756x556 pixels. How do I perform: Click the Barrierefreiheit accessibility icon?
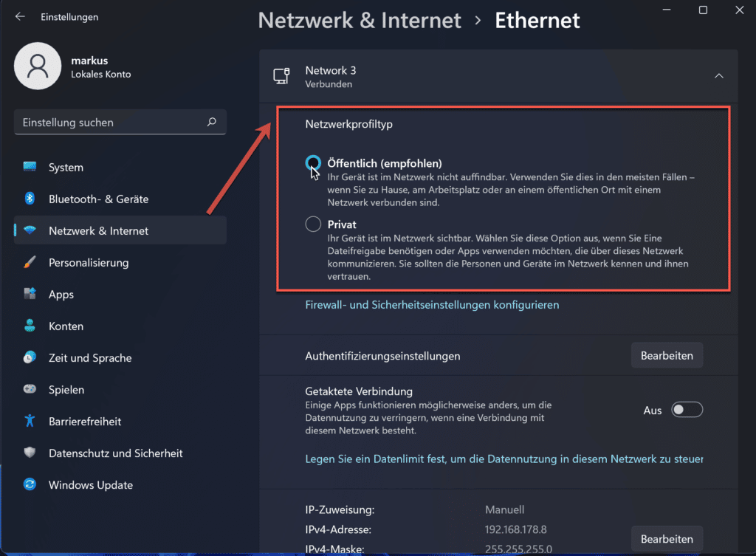coord(30,421)
